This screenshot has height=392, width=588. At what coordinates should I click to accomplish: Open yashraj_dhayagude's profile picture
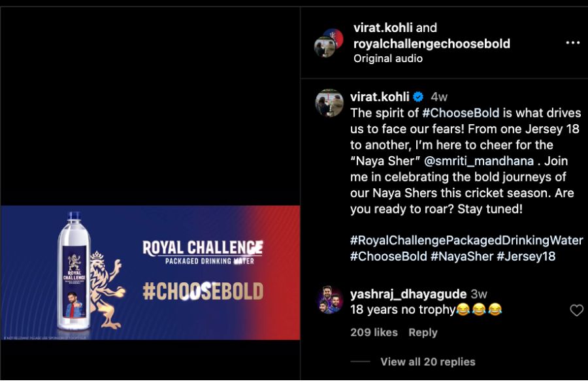pyautogui.click(x=329, y=301)
